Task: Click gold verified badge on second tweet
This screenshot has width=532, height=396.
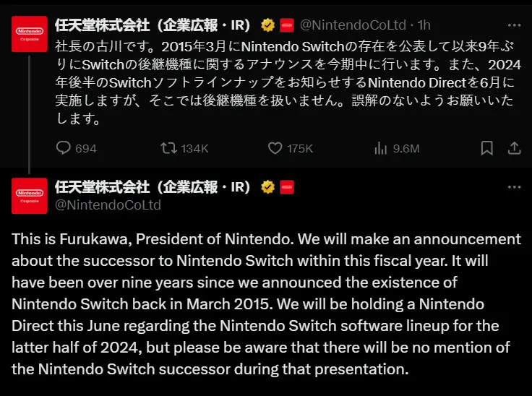Action: coord(267,187)
